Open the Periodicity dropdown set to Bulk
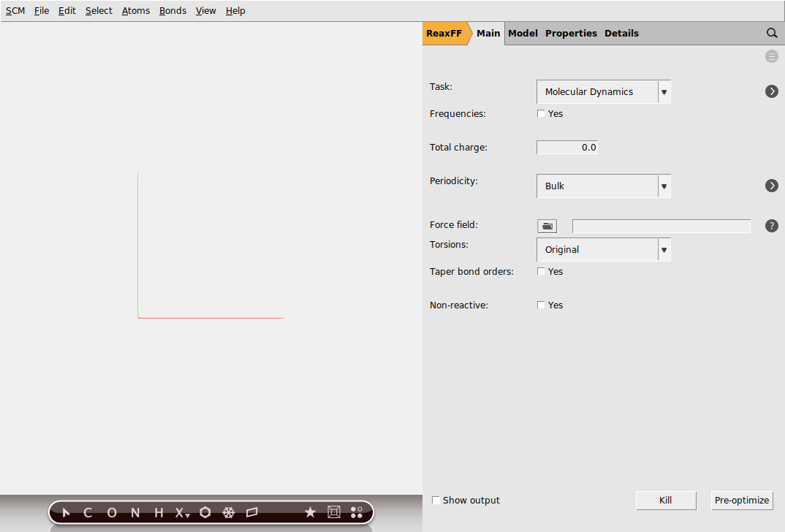 click(604, 186)
